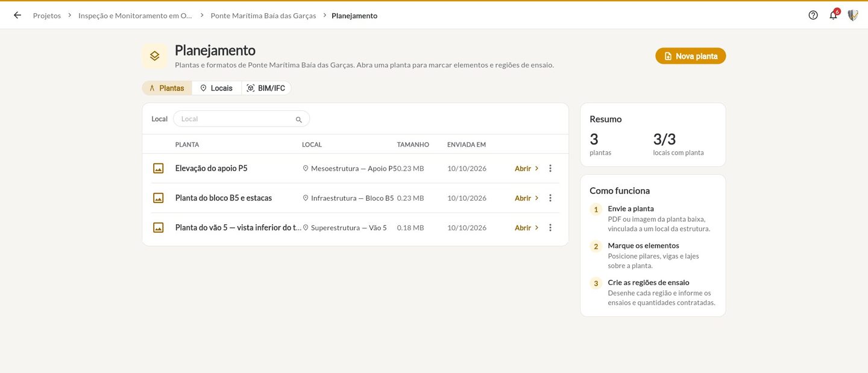Click image icon for Elevação do apoio P5
Image resolution: width=868 pixels, height=373 pixels.
(159, 169)
